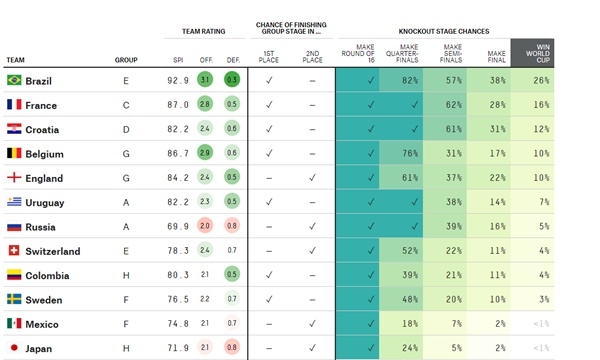600x360 pixels.
Task: Click the Japan flag icon
Action: click(x=14, y=348)
